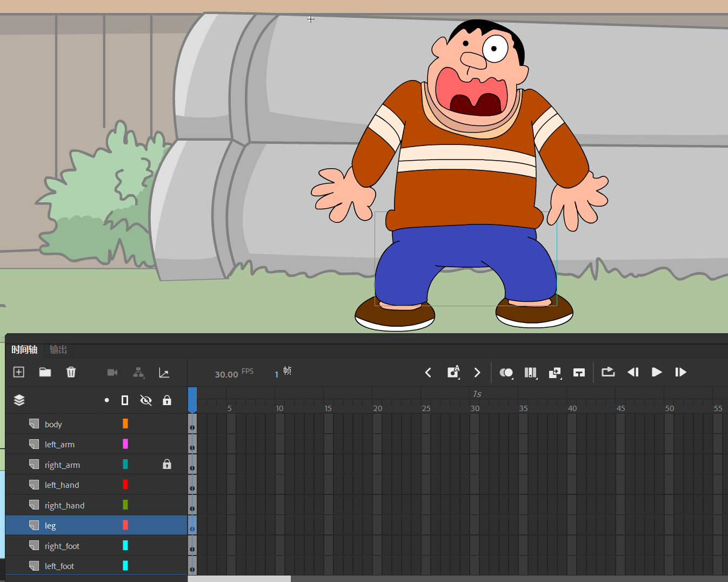
Task: Click the timeline horizontal scrollbar thumb
Action: point(239,579)
